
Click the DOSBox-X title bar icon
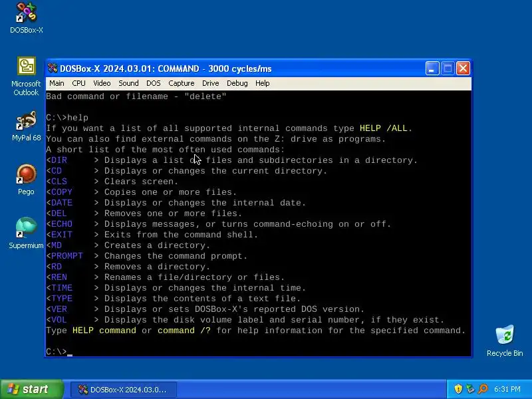coord(53,68)
